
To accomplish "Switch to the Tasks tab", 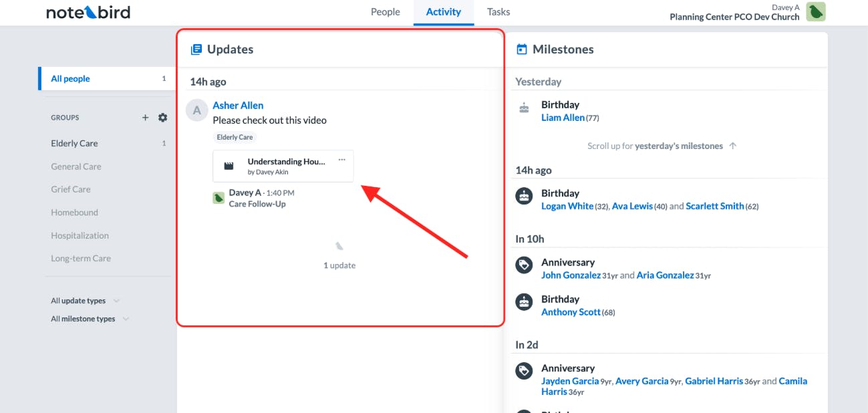I will coord(498,12).
